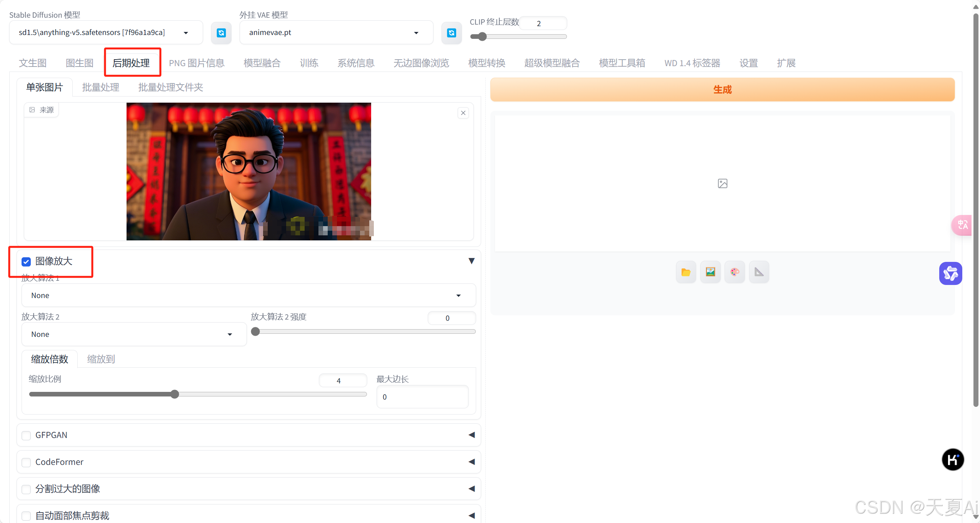Enable the GFPGAN checkbox
This screenshot has height=523, width=980.
tap(26, 435)
